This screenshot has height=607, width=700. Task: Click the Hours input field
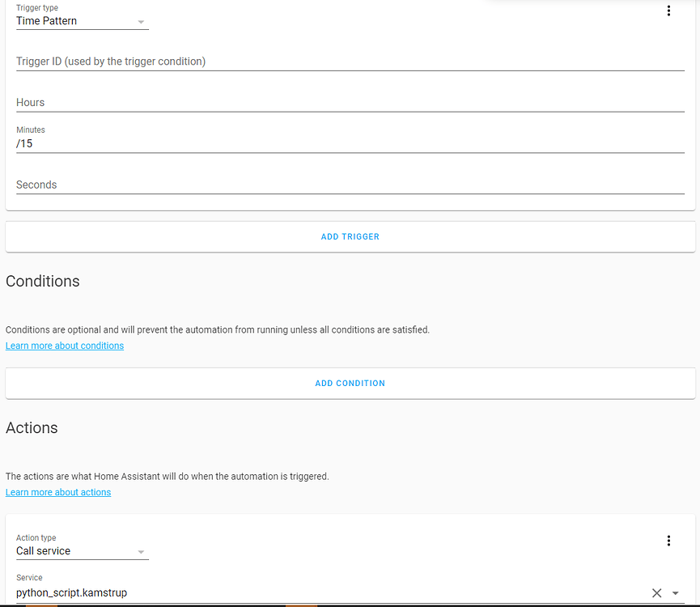pyautogui.click(x=350, y=102)
